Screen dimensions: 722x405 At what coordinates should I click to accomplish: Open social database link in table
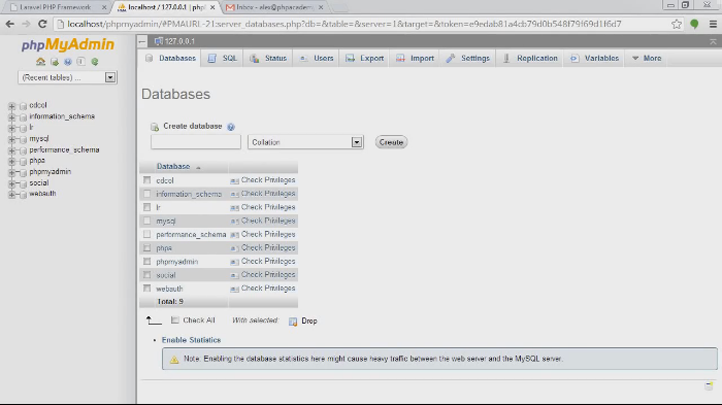166,275
